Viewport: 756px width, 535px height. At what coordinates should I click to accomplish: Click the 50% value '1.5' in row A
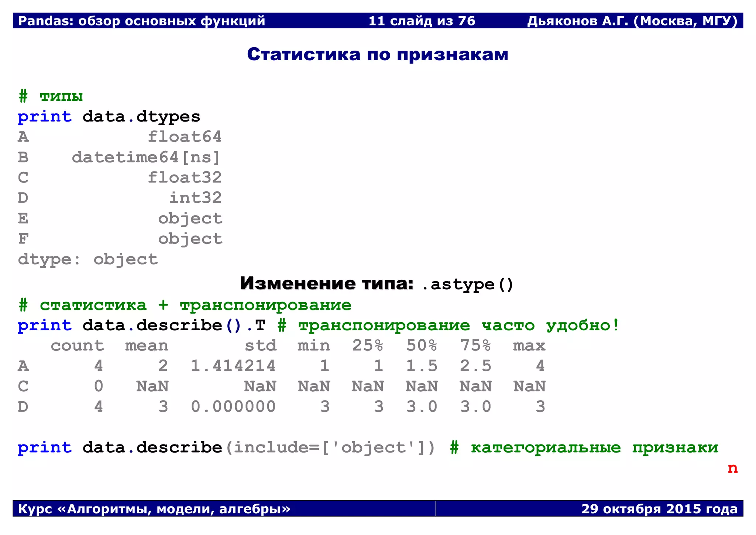(x=422, y=366)
